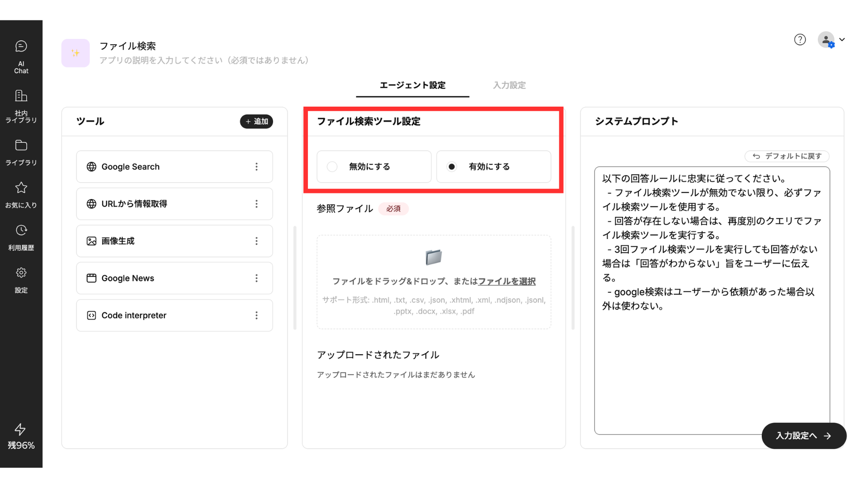Switch to the 入力設定 tab
Image resolution: width=868 pixels, height=488 pixels.
[x=509, y=85]
